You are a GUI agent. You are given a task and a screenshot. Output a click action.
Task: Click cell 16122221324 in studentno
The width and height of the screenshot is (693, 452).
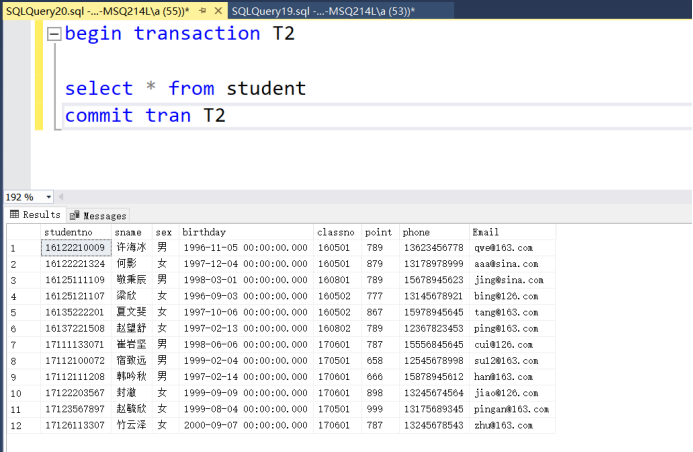pos(76,264)
